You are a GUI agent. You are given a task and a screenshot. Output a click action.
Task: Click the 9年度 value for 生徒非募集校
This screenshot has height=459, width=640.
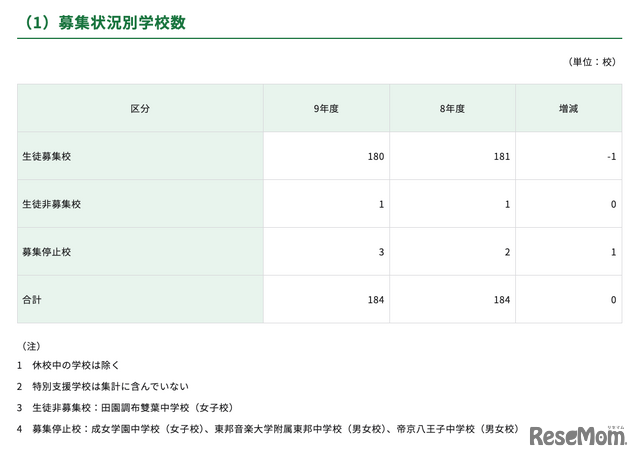[x=381, y=204]
